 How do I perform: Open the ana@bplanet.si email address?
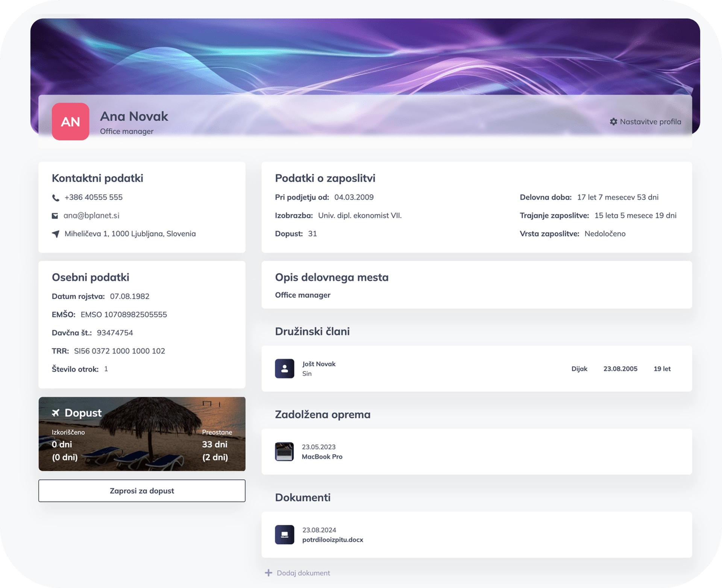91,216
